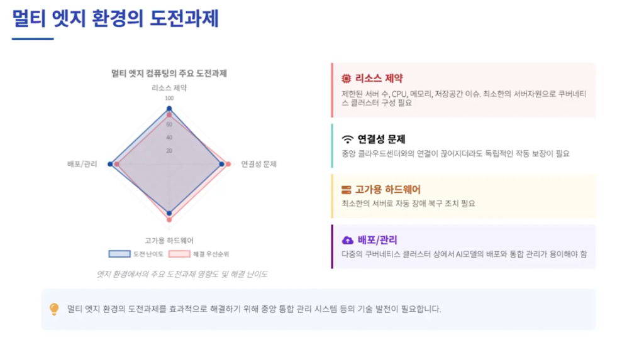Click the slide title 멀티 엣지 환경의 도전과제

pos(116,18)
